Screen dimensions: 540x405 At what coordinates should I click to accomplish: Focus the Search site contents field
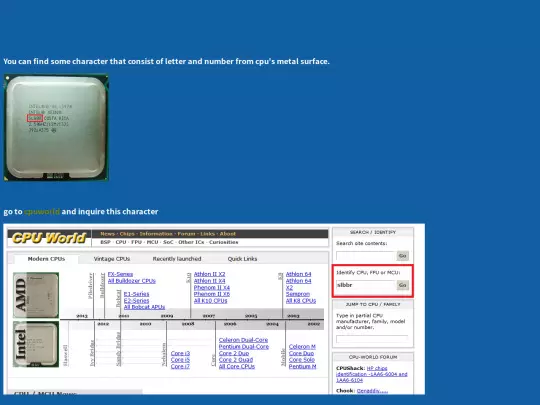(x=365, y=256)
